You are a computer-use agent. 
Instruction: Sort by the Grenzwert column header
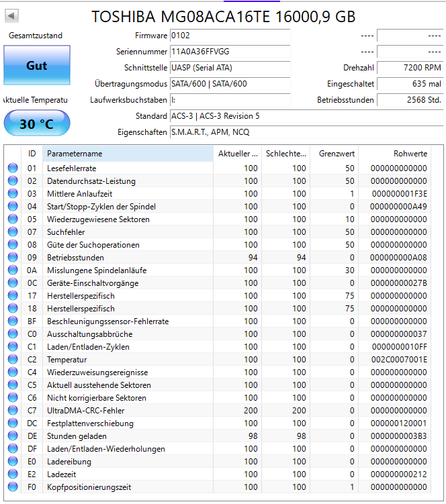pos(334,154)
